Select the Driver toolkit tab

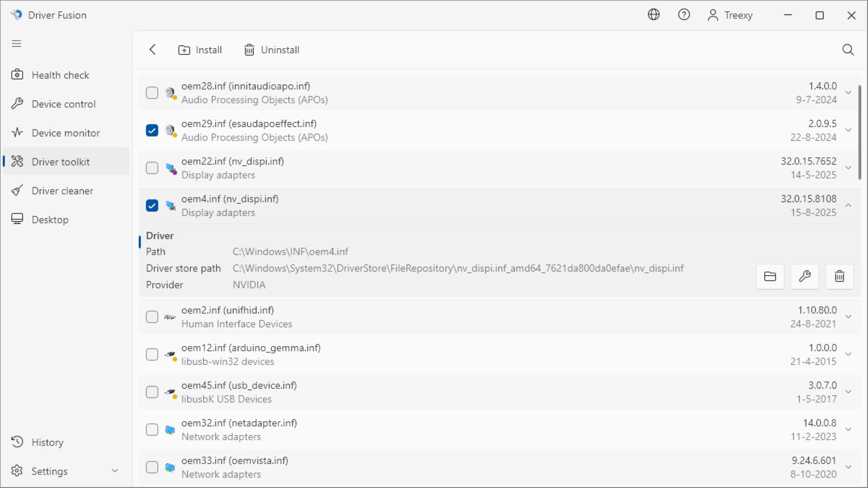point(60,161)
